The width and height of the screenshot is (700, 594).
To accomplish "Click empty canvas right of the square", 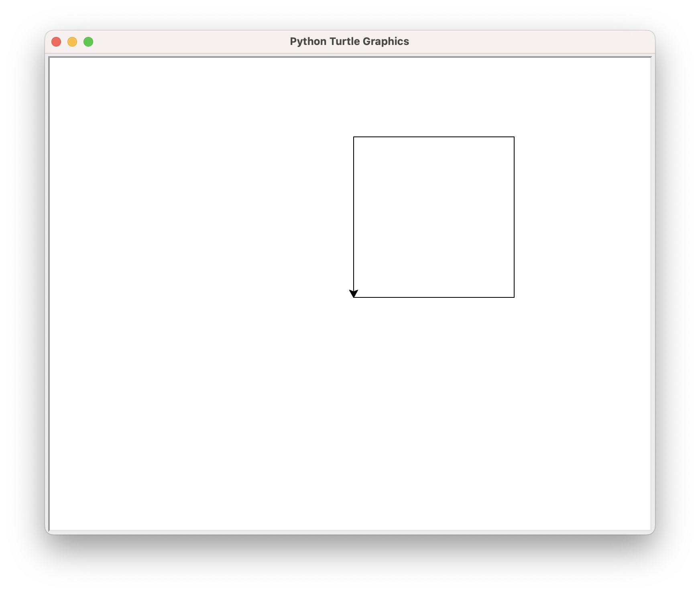I will [582, 217].
